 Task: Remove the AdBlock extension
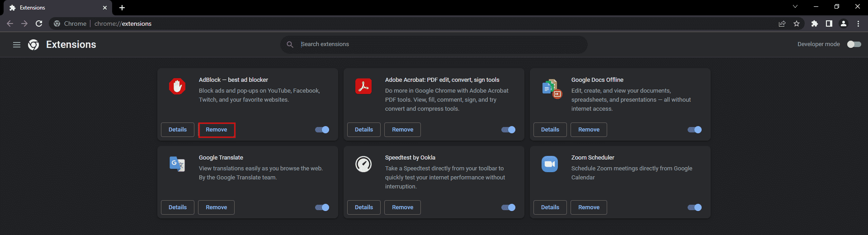[217, 130]
